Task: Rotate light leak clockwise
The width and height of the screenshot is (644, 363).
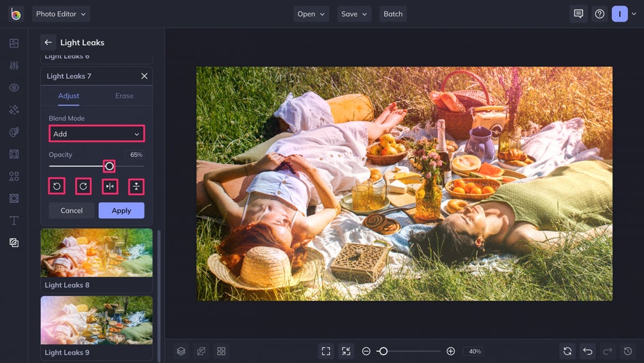Action: point(83,186)
